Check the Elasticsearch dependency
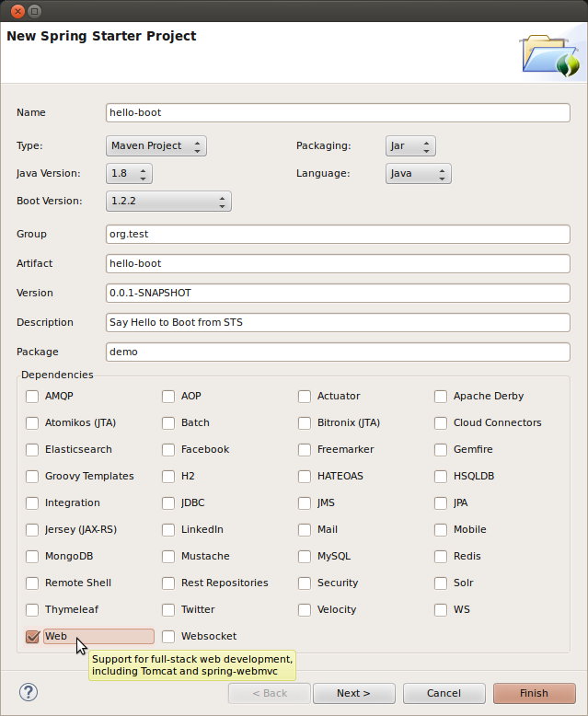The image size is (588, 716). tap(32, 450)
